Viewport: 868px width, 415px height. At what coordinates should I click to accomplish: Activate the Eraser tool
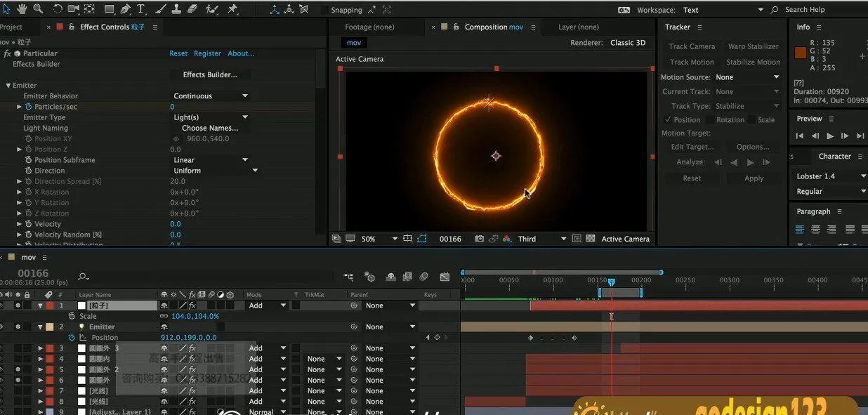pos(192,9)
